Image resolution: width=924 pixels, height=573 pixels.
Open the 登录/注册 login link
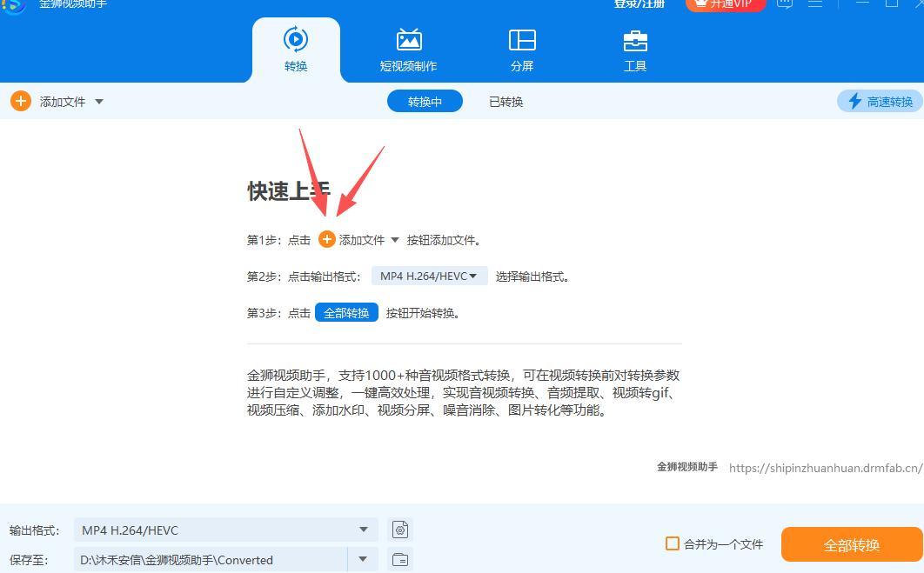point(639,4)
